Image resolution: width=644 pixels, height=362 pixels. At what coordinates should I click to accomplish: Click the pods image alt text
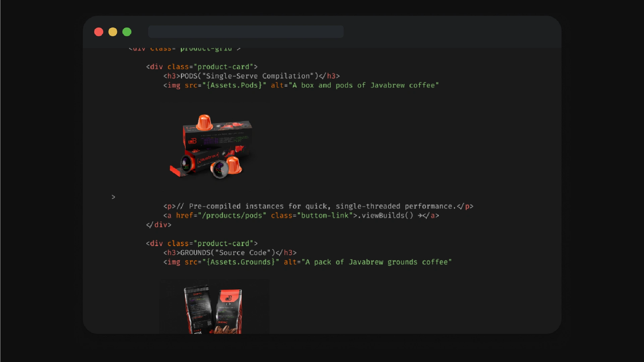pos(364,85)
